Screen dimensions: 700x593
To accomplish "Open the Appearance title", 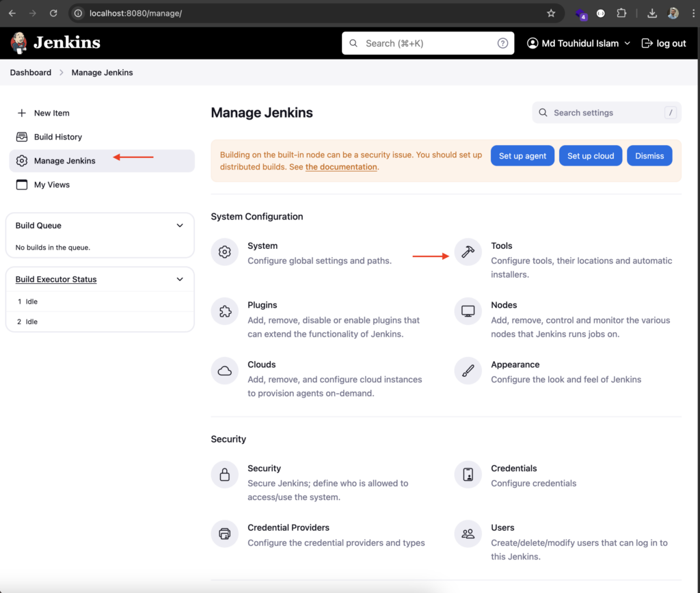I will 515,365.
